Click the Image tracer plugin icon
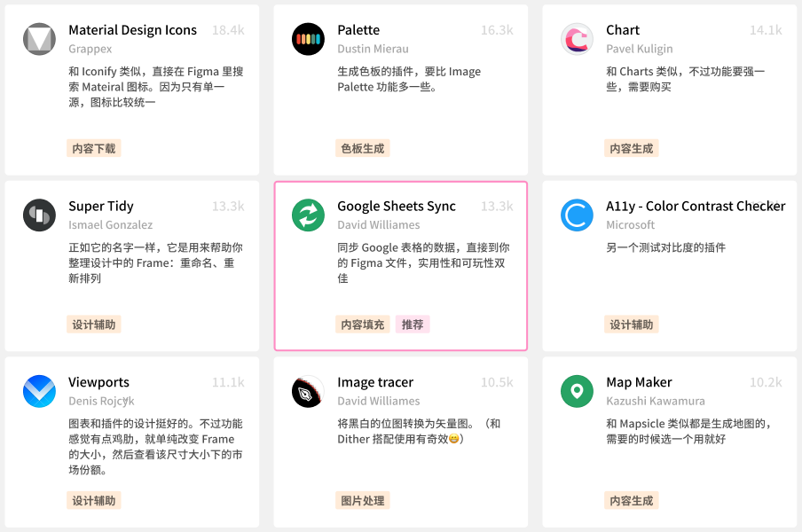The image size is (802, 532). 308,392
